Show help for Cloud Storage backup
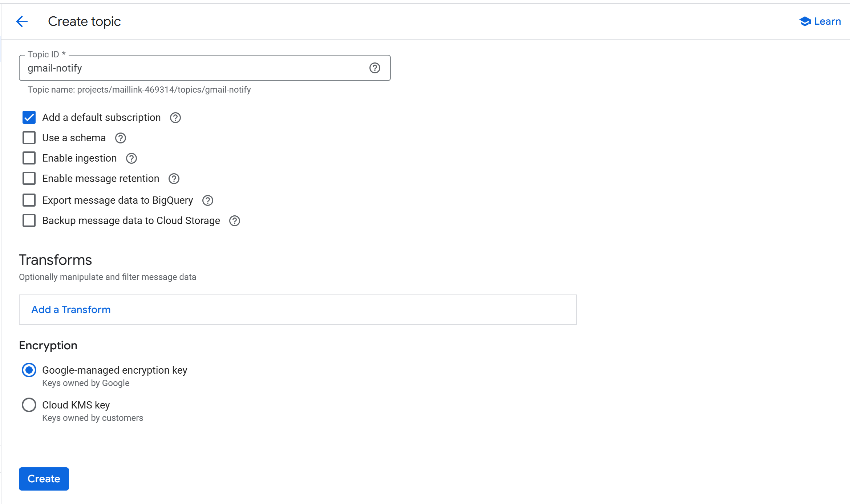This screenshot has width=850, height=504. (235, 221)
